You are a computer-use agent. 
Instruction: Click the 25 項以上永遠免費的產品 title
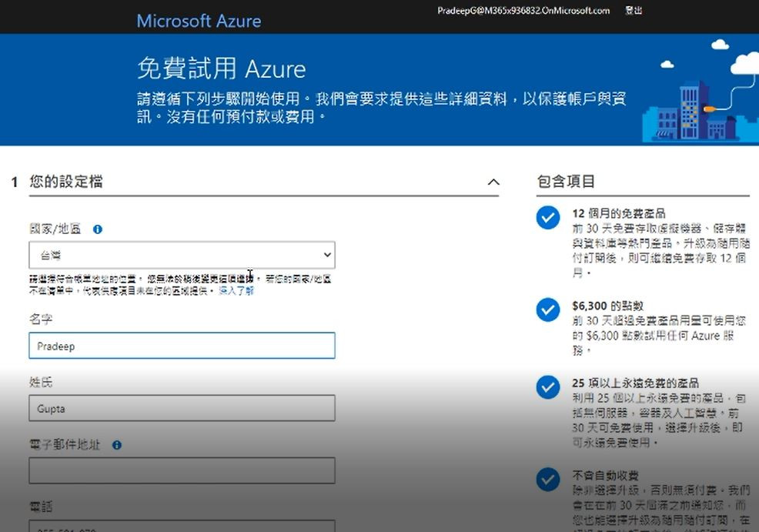(635, 383)
